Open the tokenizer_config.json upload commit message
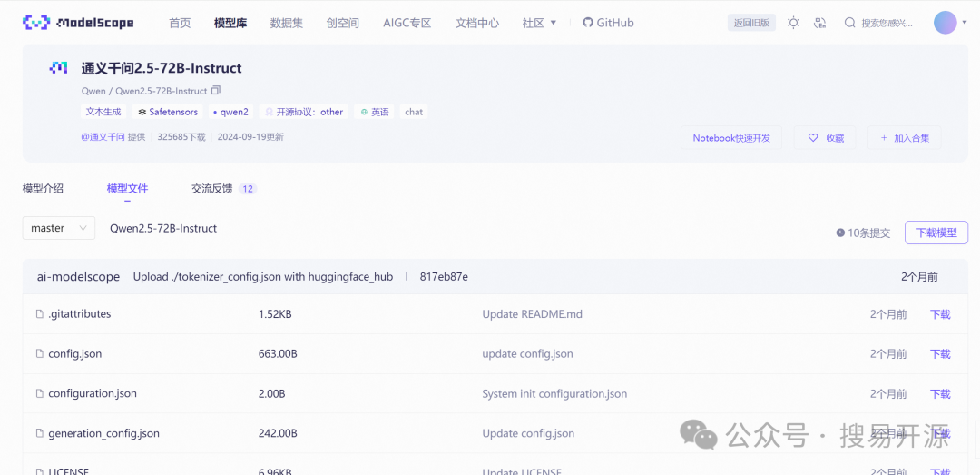 click(x=263, y=277)
